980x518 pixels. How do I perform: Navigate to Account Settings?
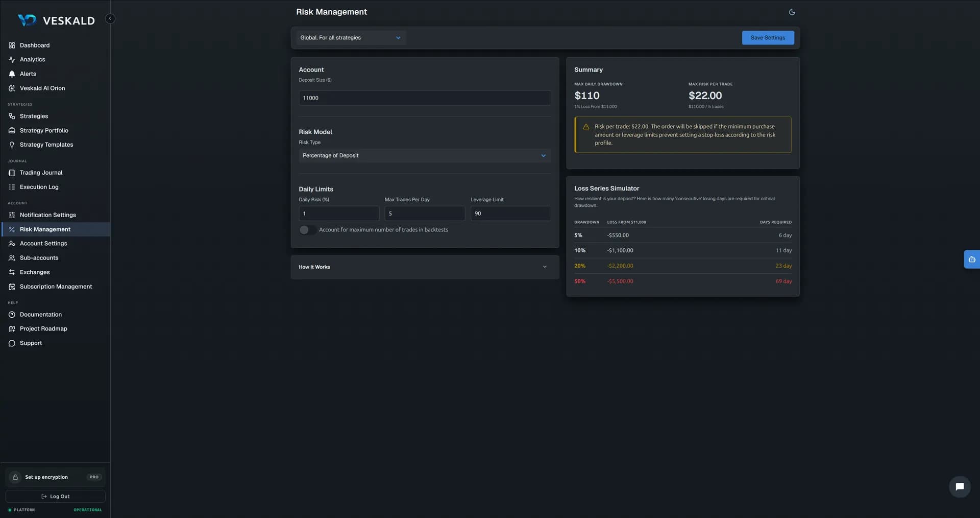(x=55, y=244)
